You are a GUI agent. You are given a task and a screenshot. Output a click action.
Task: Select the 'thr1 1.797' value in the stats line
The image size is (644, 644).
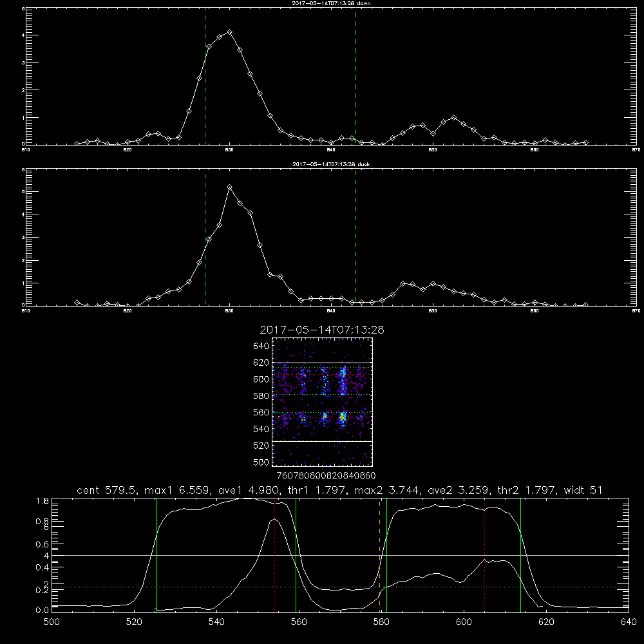coord(316,490)
